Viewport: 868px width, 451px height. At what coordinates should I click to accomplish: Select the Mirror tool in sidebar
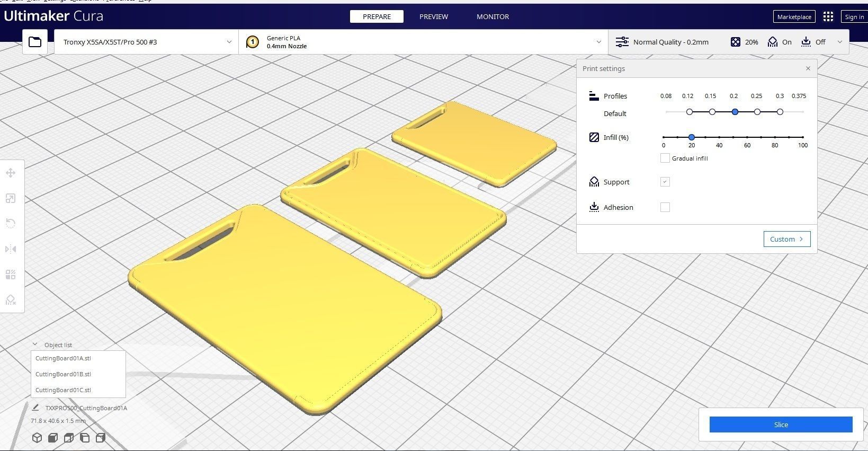(11, 249)
